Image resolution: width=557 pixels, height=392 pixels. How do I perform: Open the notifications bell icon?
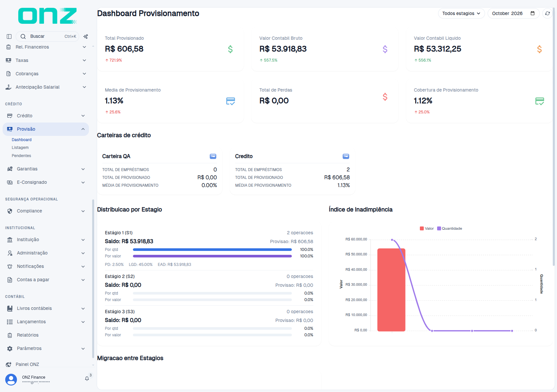click(87, 379)
